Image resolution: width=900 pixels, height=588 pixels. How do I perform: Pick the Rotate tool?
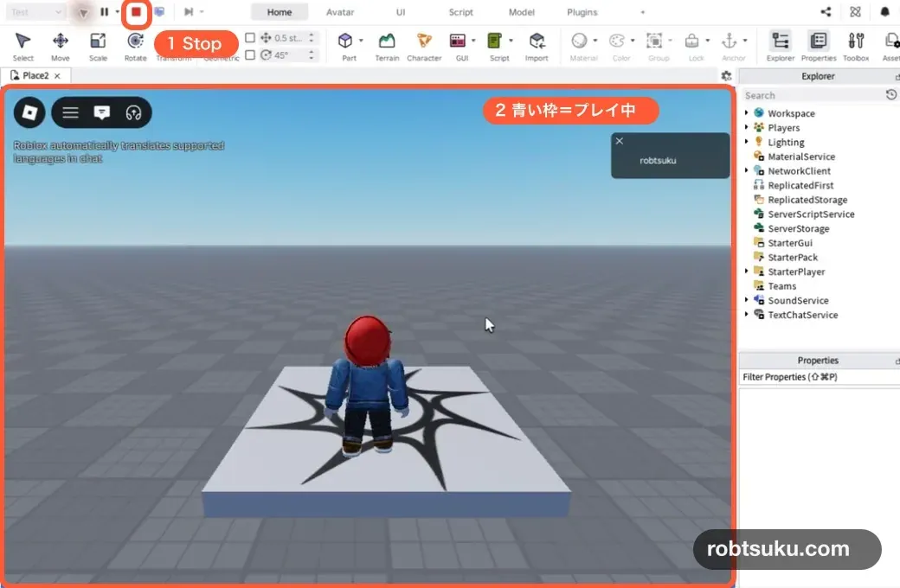tap(136, 47)
